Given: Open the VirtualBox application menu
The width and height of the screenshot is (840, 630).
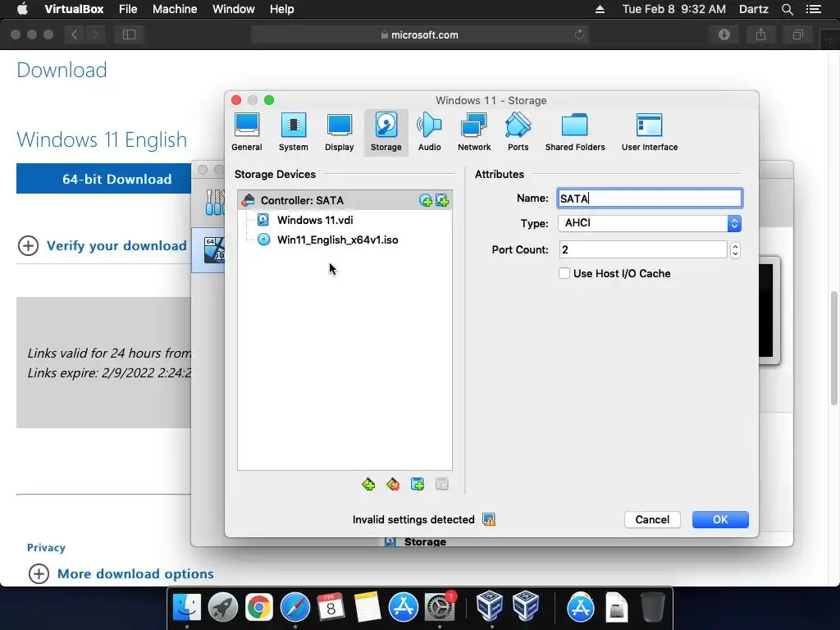Looking at the screenshot, I should 74,9.
